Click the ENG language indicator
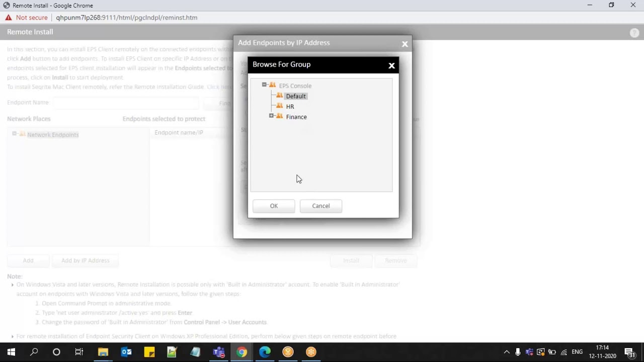The height and width of the screenshot is (362, 644). (x=577, y=352)
